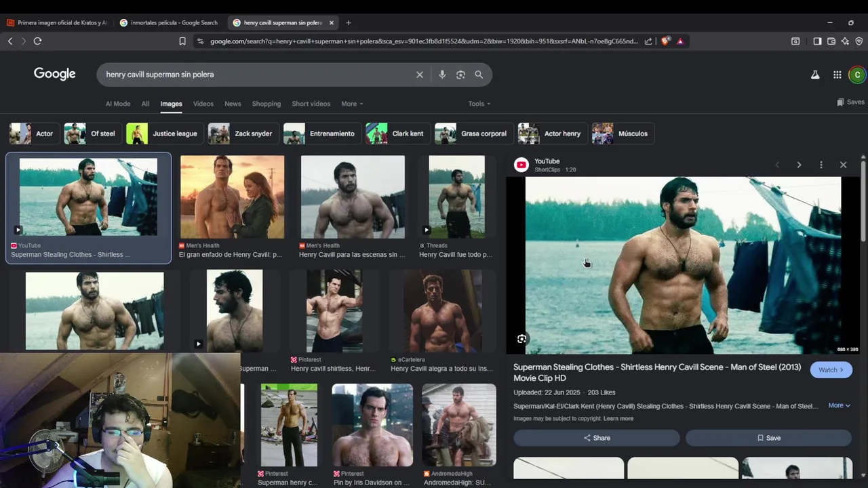
Task: Bookmark this page
Action: 182,41
